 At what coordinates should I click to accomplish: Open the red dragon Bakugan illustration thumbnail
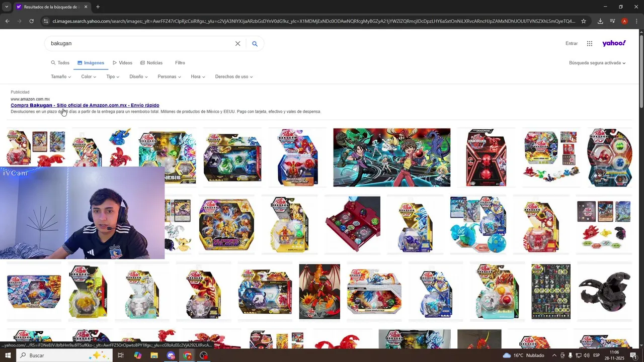319,292
